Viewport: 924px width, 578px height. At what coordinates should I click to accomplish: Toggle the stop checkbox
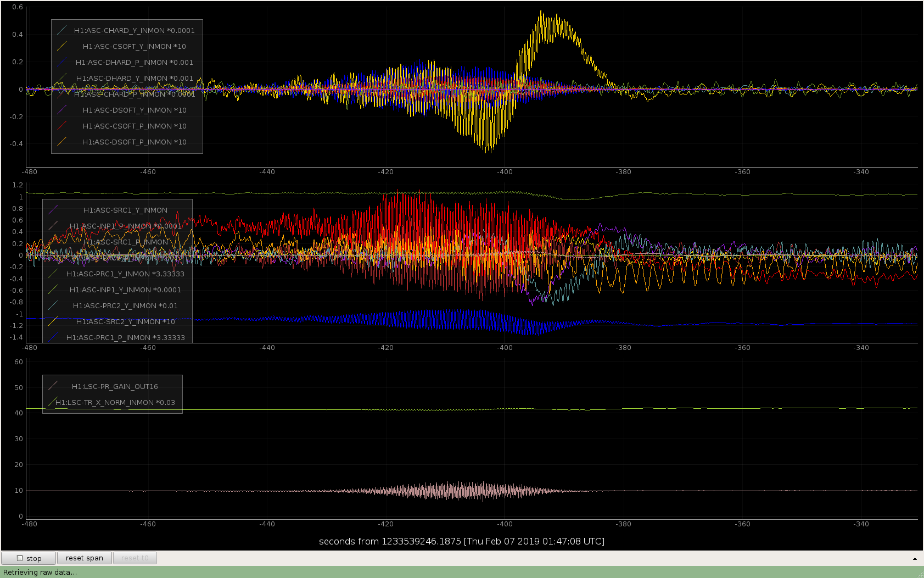pos(20,558)
